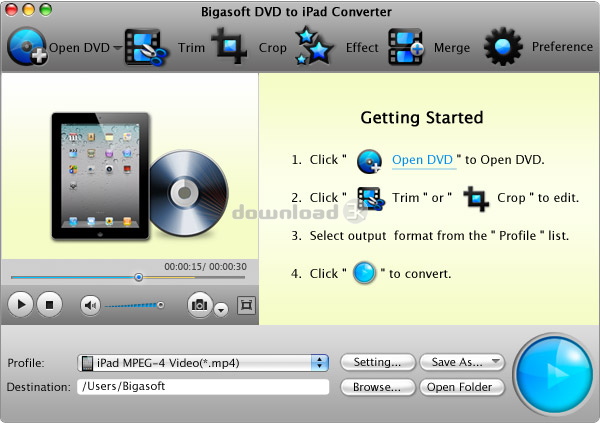Click the Open DVD toolbar icon
Image resolution: width=600 pixels, height=423 pixels.
(x=25, y=47)
